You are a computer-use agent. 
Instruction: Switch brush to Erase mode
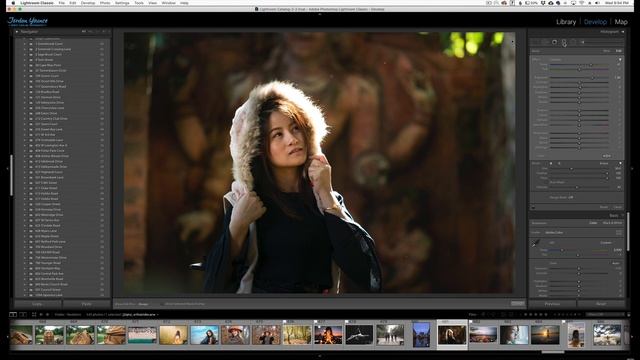pyautogui.click(x=604, y=163)
